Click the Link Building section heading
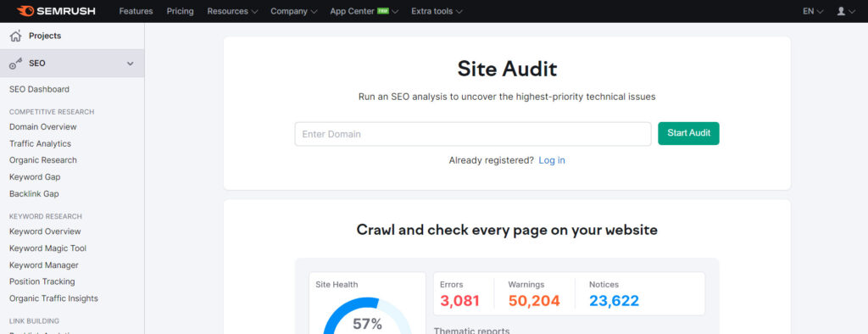Screen dimensions: 868x334 [34, 321]
